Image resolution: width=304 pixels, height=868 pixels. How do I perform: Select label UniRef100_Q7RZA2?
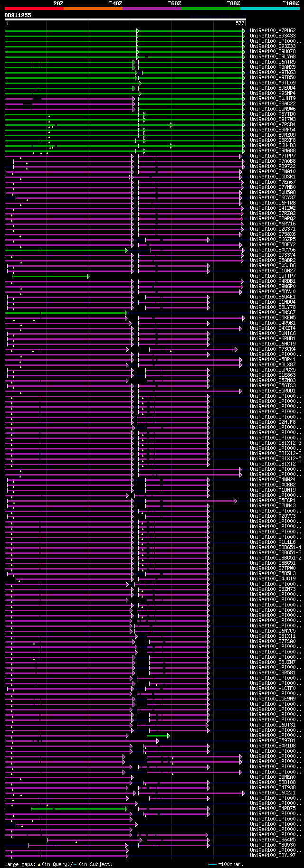[x=273, y=214]
